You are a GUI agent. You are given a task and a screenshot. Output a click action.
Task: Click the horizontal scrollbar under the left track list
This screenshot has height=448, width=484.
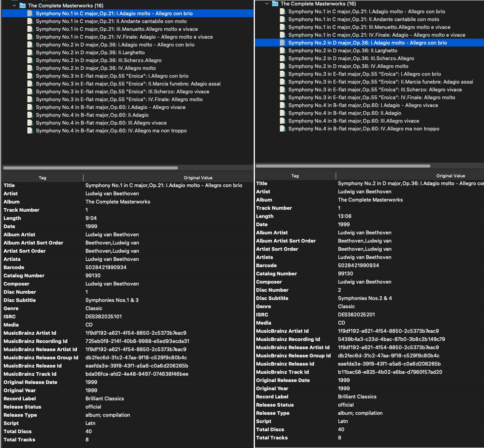(90, 168)
